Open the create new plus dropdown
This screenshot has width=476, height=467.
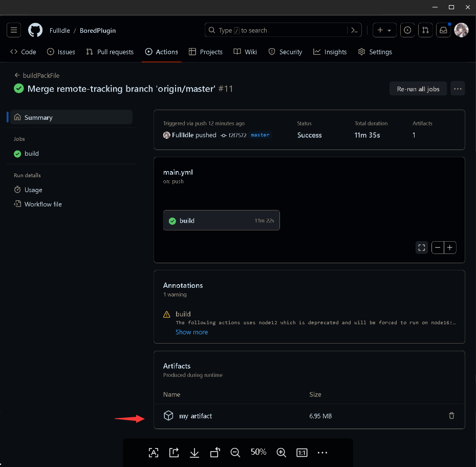(384, 30)
